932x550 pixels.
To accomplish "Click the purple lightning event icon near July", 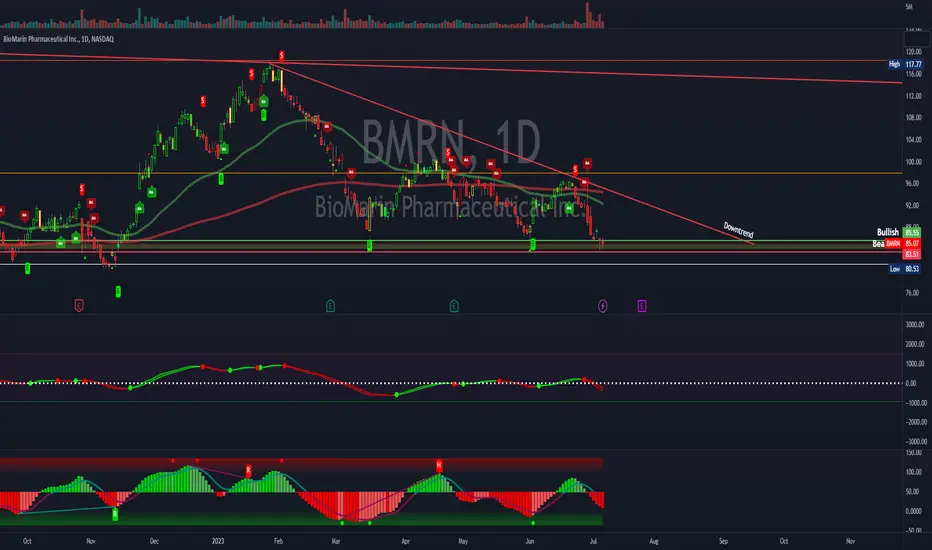I will (x=603, y=306).
